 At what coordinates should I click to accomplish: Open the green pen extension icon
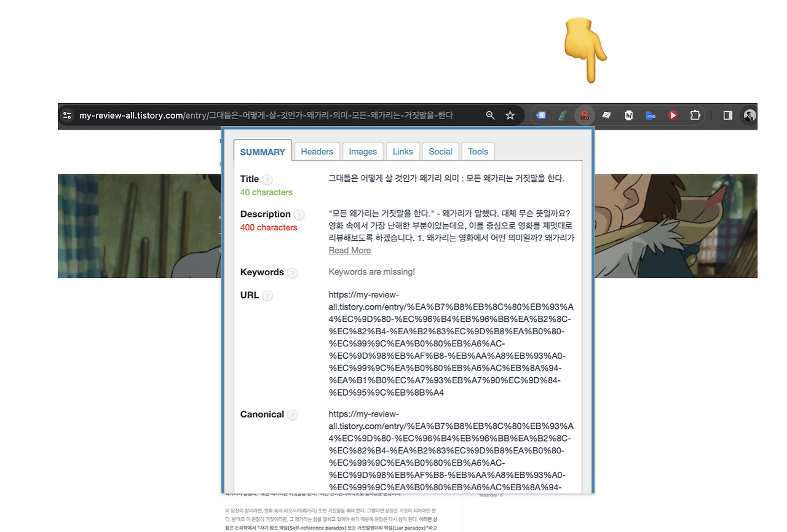(562, 115)
